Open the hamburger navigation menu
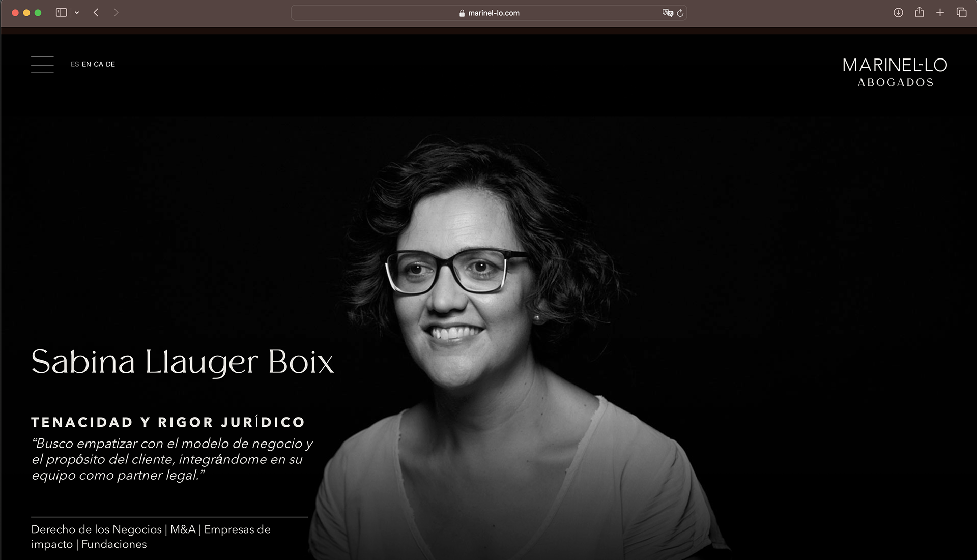The image size is (977, 560). coord(42,65)
